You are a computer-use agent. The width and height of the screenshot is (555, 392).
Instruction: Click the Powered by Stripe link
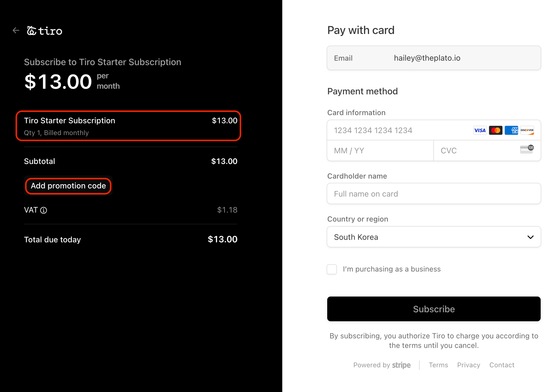pyautogui.click(x=382, y=365)
